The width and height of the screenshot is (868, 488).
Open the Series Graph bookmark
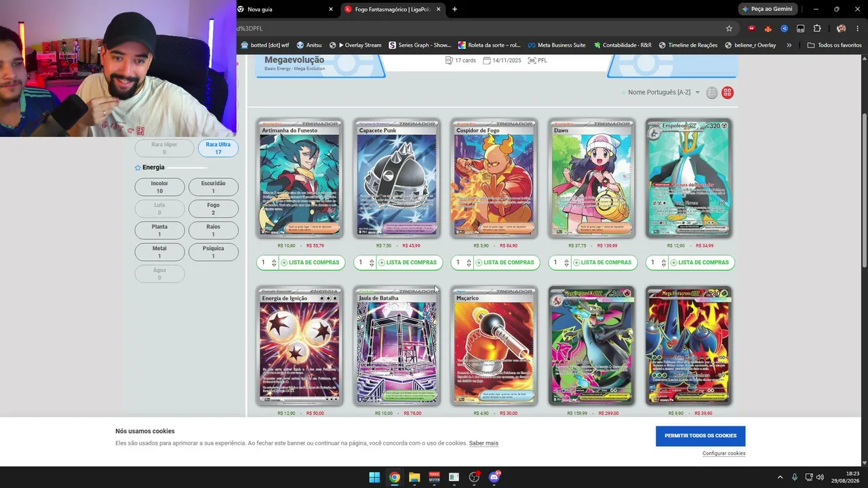[x=420, y=45]
